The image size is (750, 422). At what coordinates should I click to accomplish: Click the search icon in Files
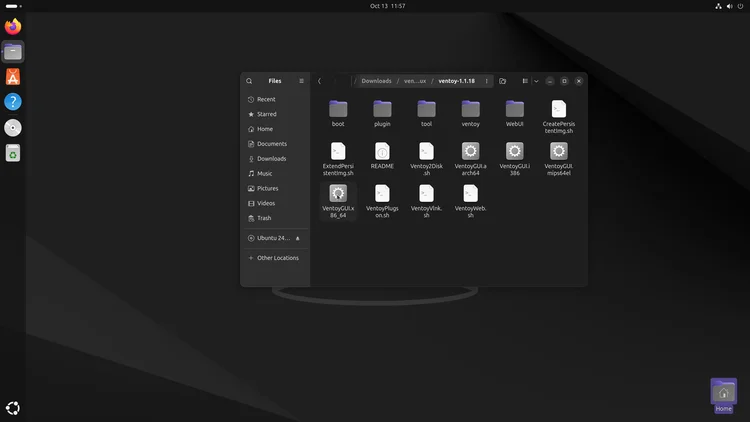click(249, 81)
